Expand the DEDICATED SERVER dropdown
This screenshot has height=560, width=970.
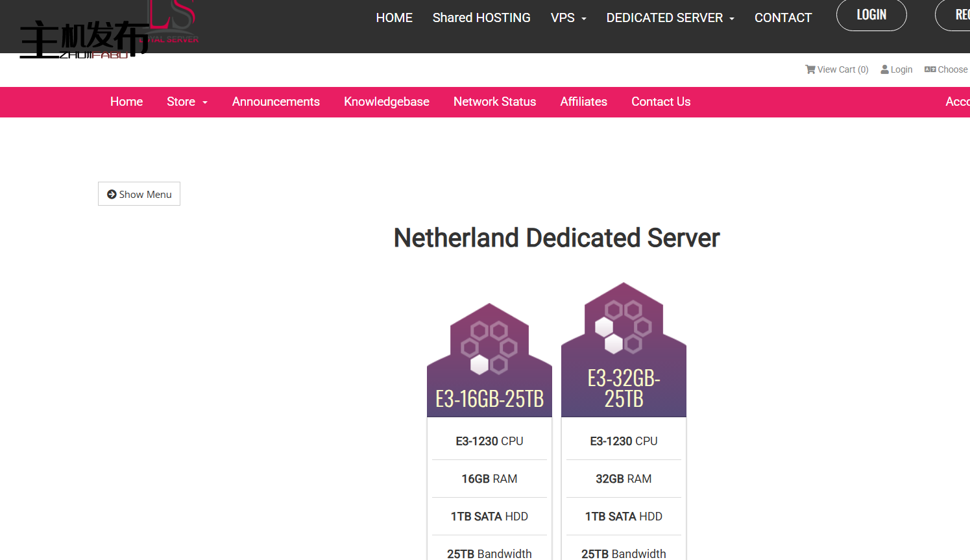(x=670, y=18)
